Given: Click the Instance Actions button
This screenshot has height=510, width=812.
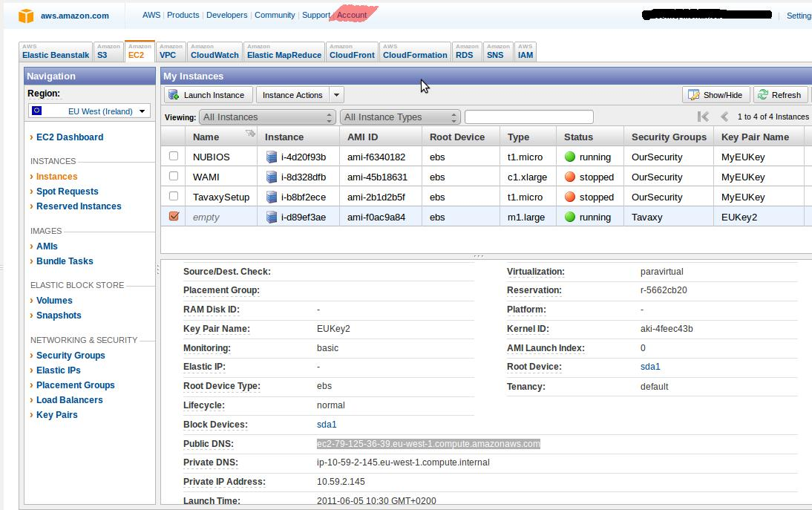Looking at the screenshot, I should (x=292, y=95).
